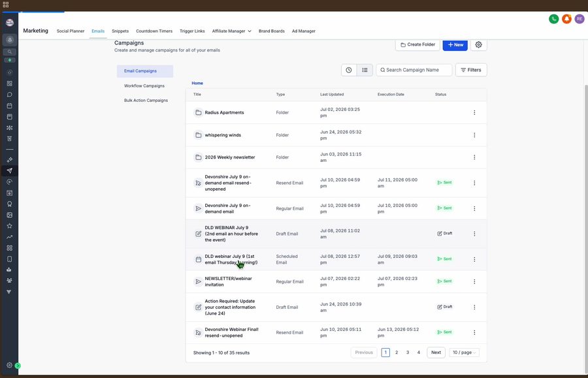Select Bulk Action Campaigns in side menu

(x=146, y=101)
